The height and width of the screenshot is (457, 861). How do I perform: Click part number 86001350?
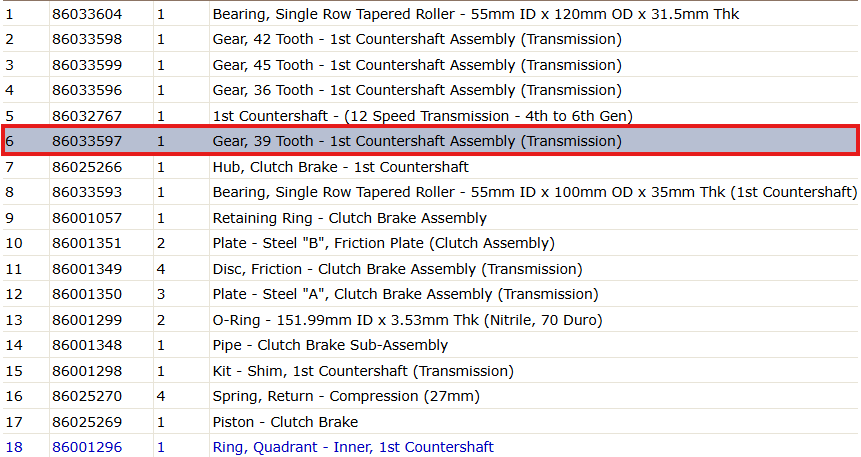tap(87, 294)
